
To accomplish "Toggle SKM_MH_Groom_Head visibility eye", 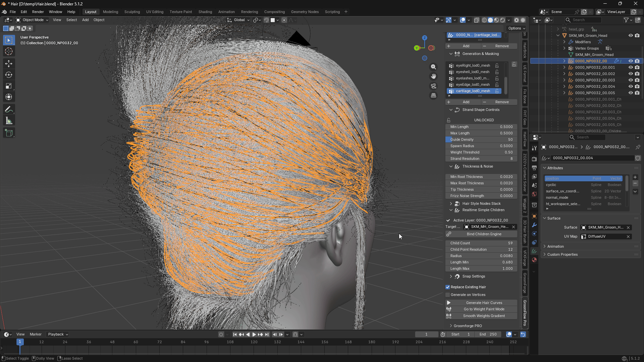I will [x=631, y=36].
